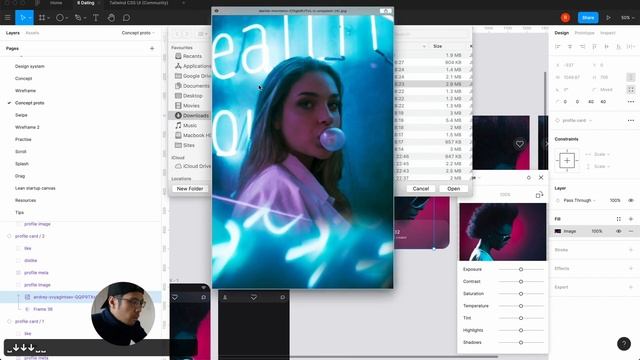The height and width of the screenshot is (360, 640).
Task: Collapse the profile card / 2 layer
Action: 9,236
